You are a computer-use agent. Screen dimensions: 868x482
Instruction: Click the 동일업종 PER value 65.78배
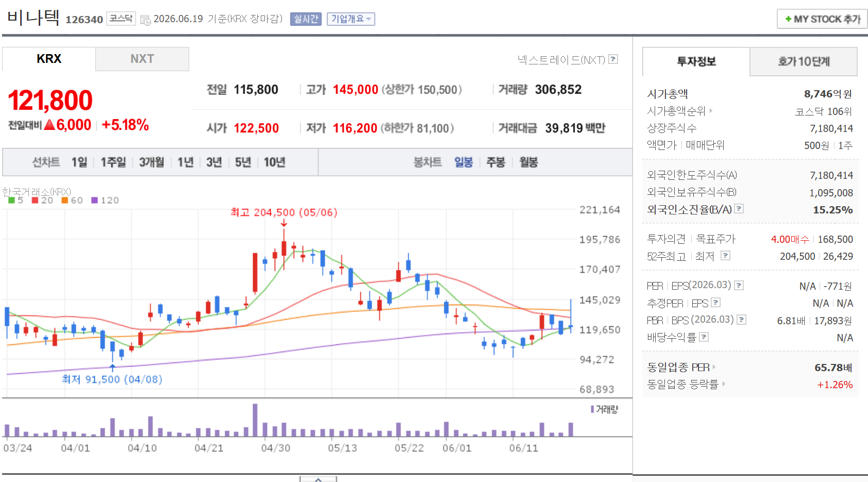click(833, 368)
